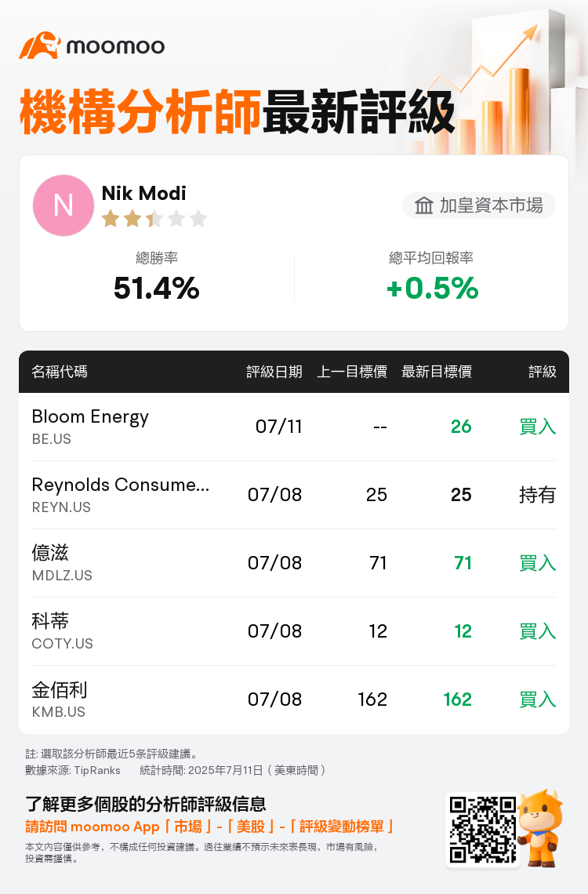
Task: Click the 最新目標價 column header
Action: tap(437, 372)
